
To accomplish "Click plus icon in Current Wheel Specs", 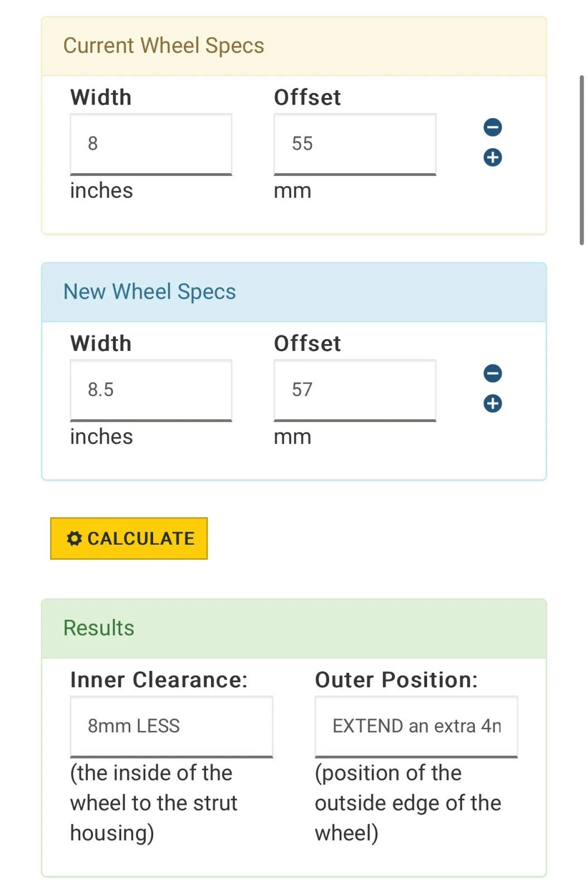I will pos(492,158).
